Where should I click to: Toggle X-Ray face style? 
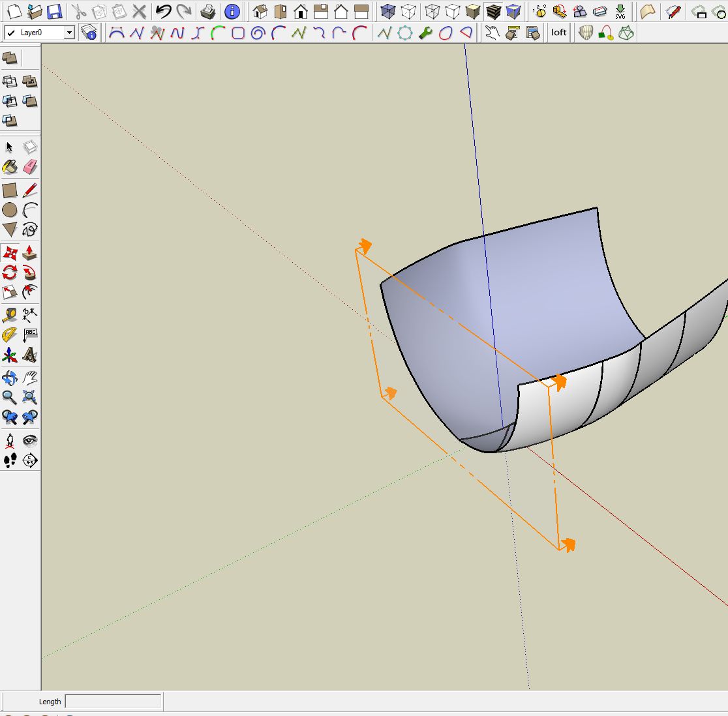click(x=388, y=12)
